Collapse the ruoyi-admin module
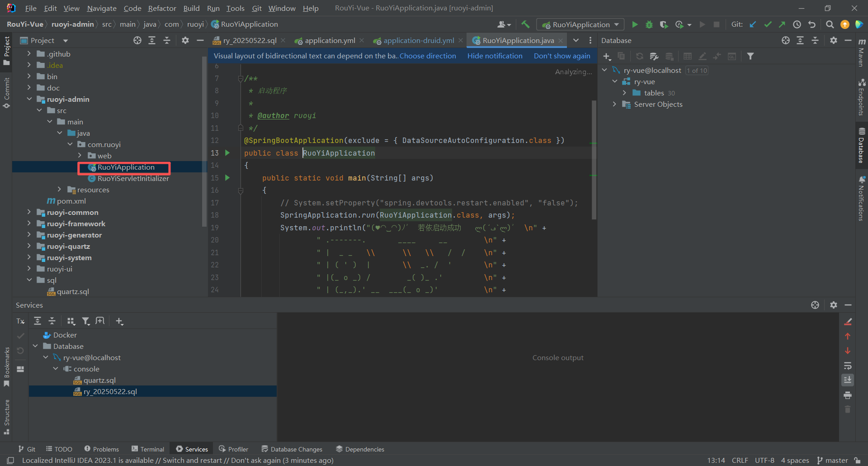Viewport: 868px width, 466px height. (x=29, y=99)
